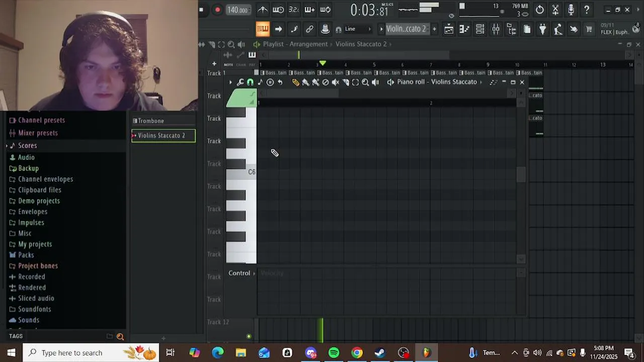Open the Control lane dropdown
Image resolution: width=644 pixels, height=362 pixels.
click(242, 273)
